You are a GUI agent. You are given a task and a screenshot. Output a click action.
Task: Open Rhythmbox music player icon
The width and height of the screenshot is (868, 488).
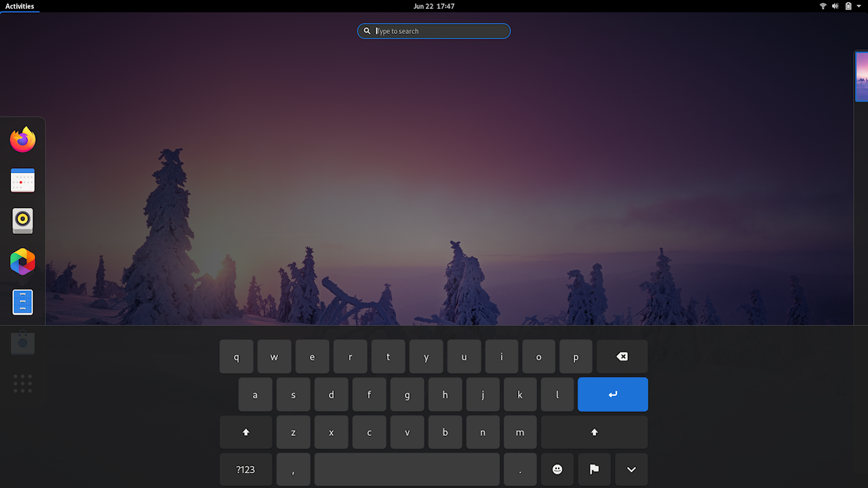click(22, 221)
